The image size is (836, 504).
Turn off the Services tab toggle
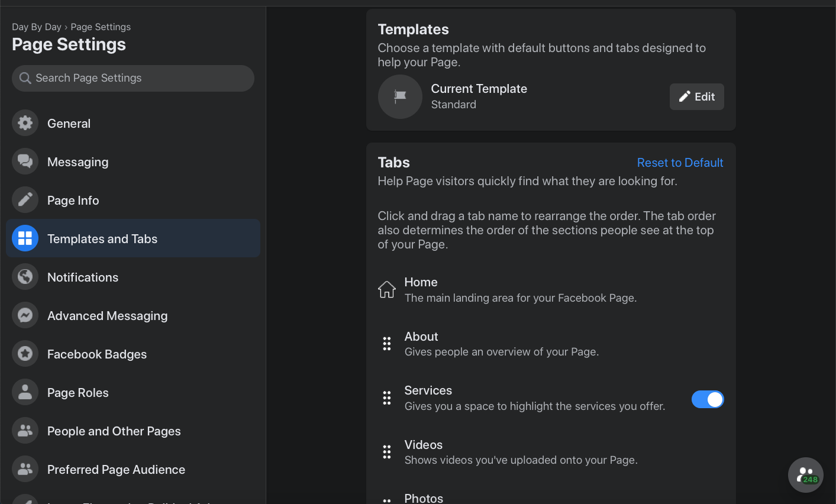708,399
